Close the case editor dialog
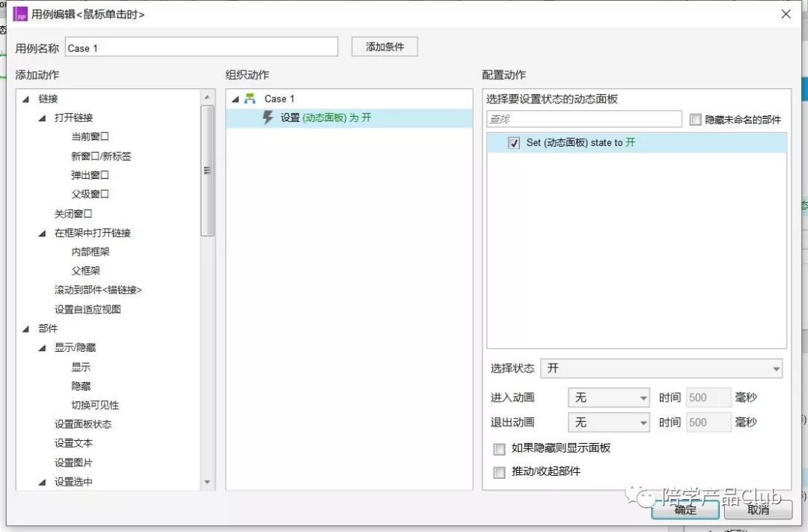The image size is (808, 532). (786, 14)
